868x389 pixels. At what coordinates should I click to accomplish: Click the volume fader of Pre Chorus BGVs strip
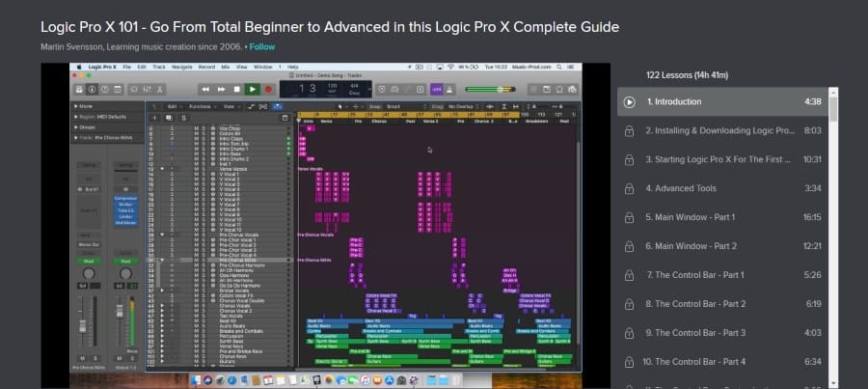tap(83, 324)
